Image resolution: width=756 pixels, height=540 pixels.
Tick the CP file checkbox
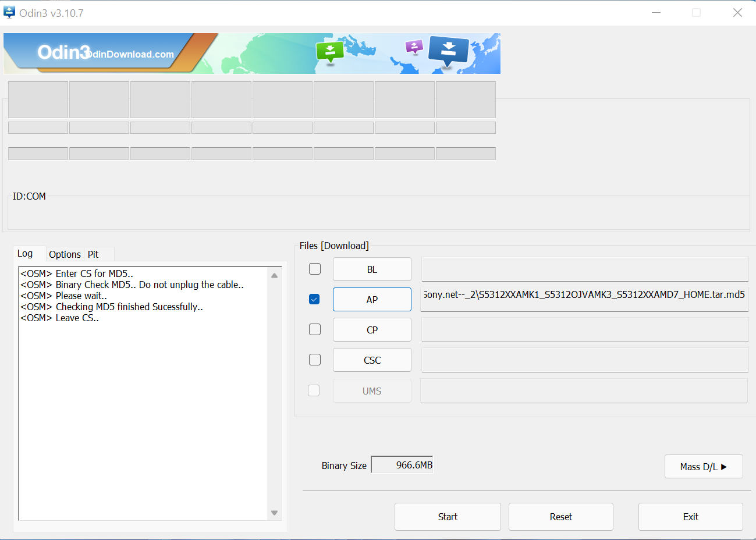coord(315,329)
